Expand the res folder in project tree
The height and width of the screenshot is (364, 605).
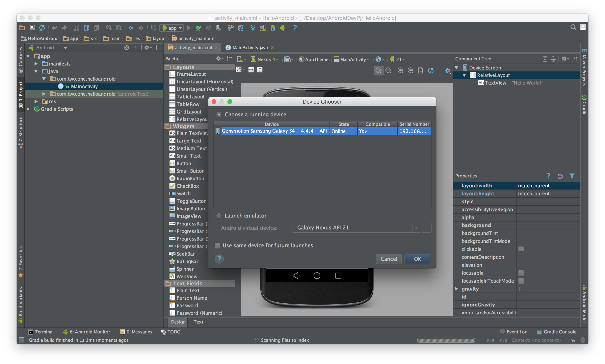click(36, 102)
